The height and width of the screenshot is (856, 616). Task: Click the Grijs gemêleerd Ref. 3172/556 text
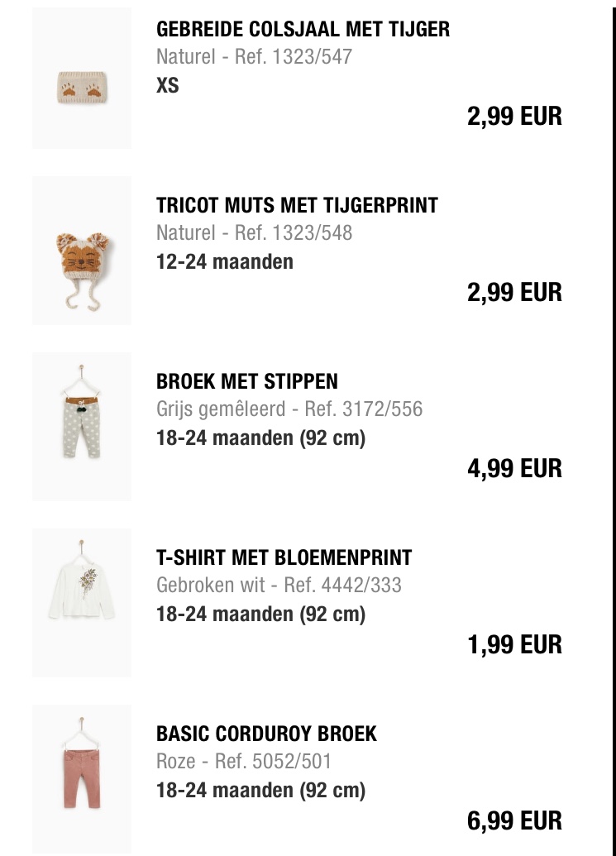tap(289, 409)
